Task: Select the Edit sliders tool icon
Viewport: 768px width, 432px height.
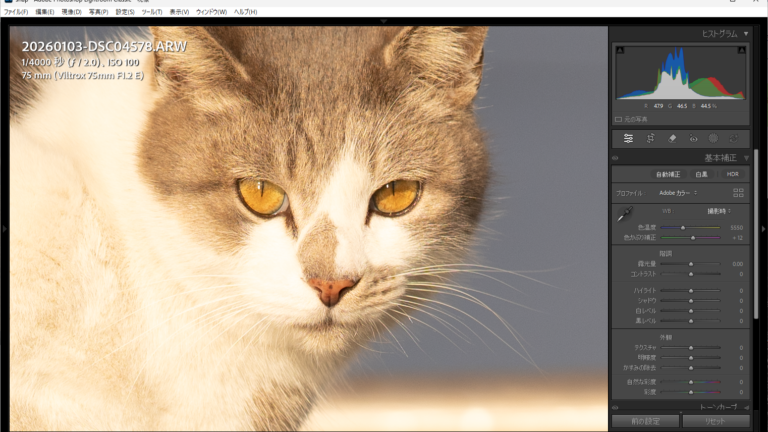Action: (x=628, y=138)
